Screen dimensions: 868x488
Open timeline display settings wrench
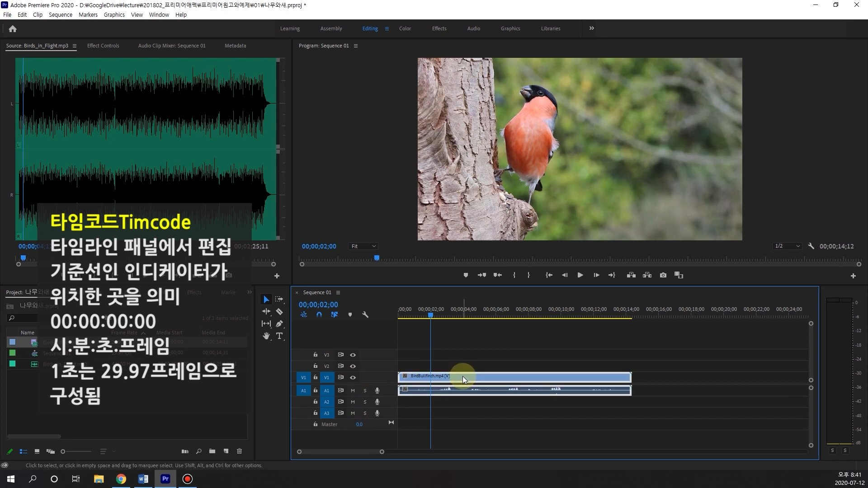point(365,314)
